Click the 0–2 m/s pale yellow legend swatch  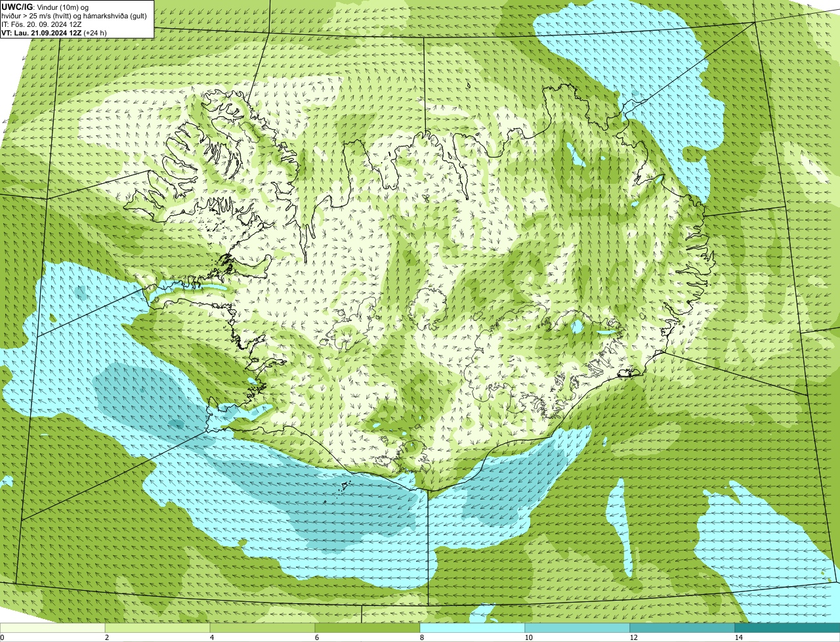pyautogui.click(x=52, y=628)
